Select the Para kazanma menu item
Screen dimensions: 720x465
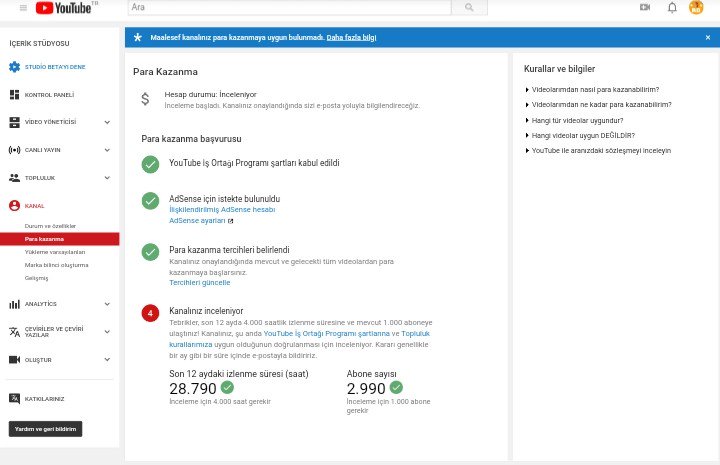pos(60,239)
